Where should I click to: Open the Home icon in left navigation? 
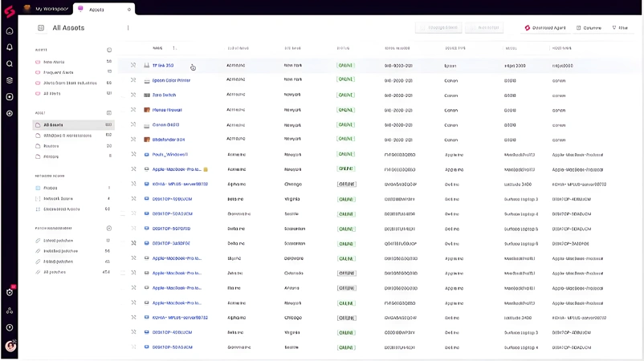[10, 31]
